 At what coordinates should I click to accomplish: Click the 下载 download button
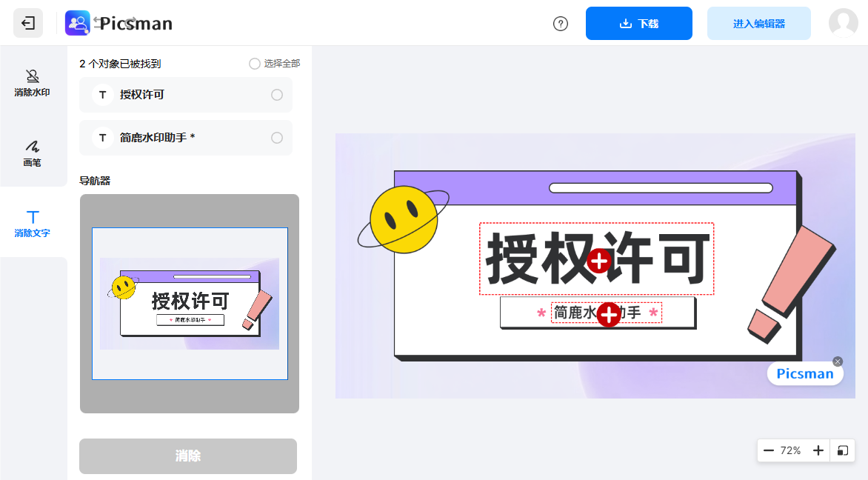coord(638,23)
